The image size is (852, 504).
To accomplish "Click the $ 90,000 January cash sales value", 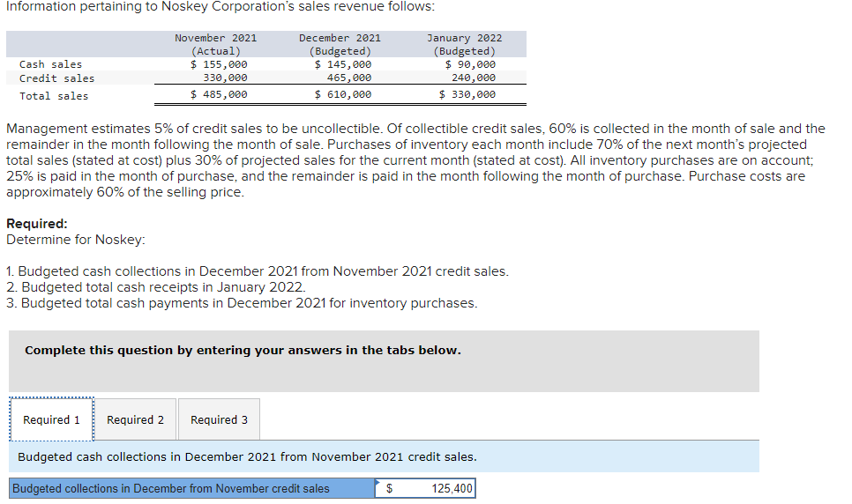I will 470,64.
